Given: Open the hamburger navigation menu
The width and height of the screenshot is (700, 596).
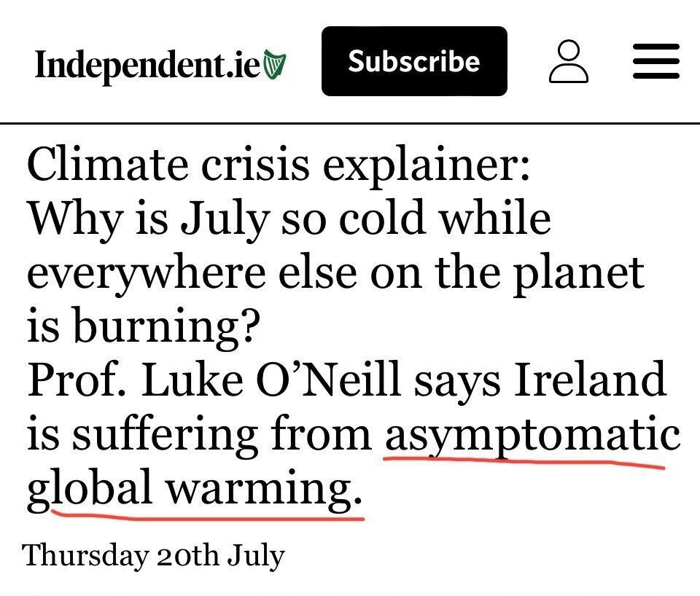Looking at the screenshot, I should [656, 62].
